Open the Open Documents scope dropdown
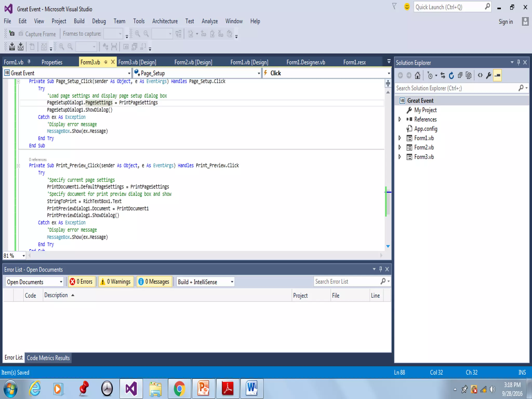Viewport: 532px width, 399px height. (35, 282)
